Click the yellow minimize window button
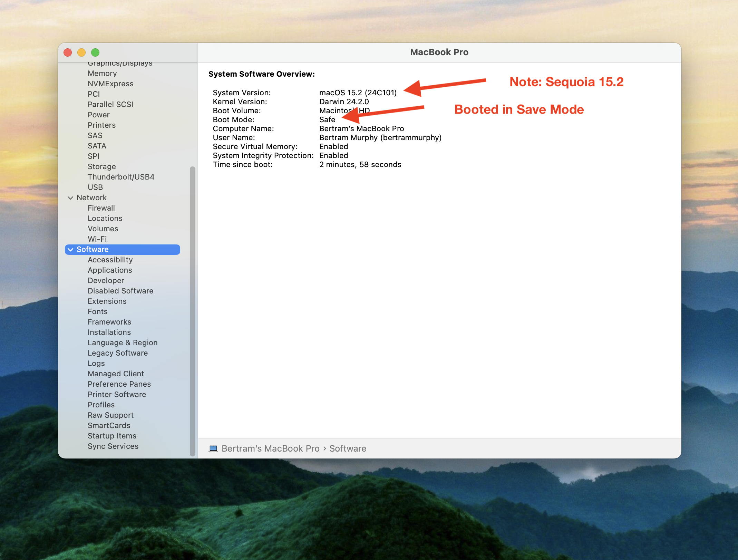Viewport: 738px width, 560px height. [81, 52]
